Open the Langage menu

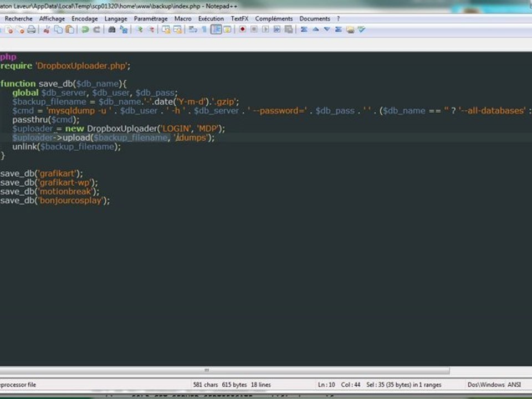(x=116, y=19)
